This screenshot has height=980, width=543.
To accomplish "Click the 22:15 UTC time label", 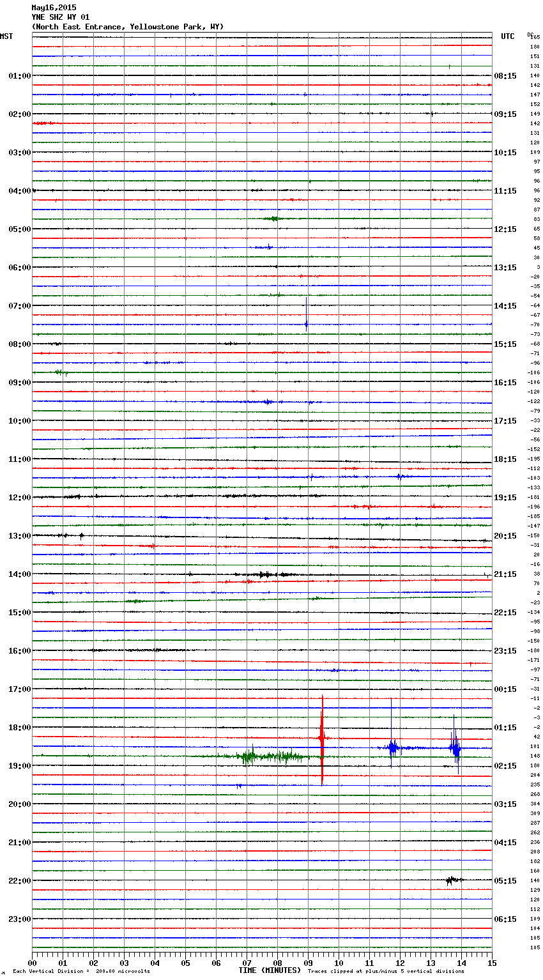I will (x=505, y=613).
